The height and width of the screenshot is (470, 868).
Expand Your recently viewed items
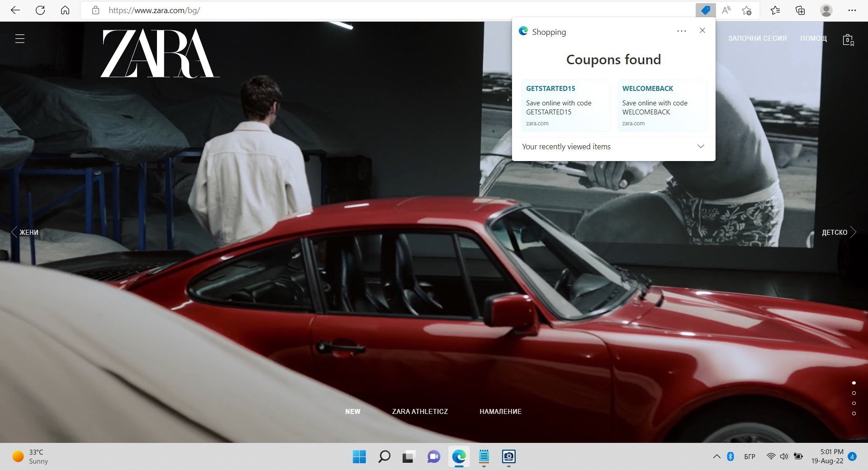coord(701,147)
